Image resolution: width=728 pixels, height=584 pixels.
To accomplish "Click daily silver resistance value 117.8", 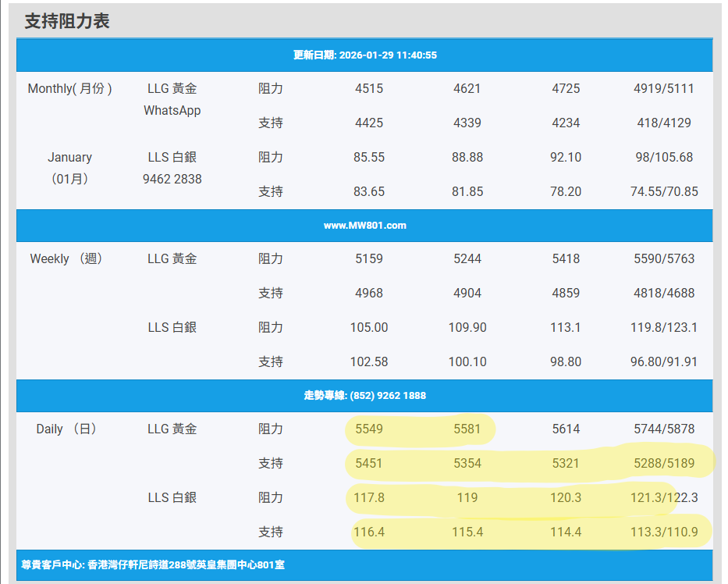I will click(x=369, y=498).
